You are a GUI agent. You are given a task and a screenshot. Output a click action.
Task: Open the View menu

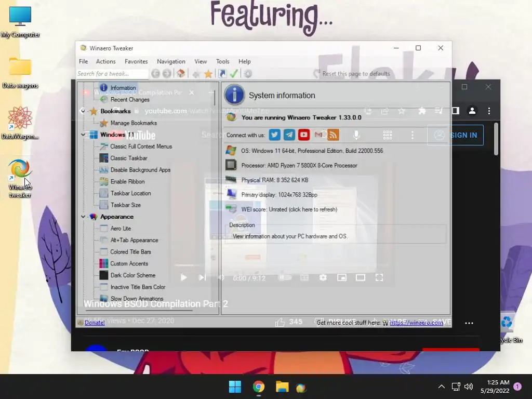201,61
